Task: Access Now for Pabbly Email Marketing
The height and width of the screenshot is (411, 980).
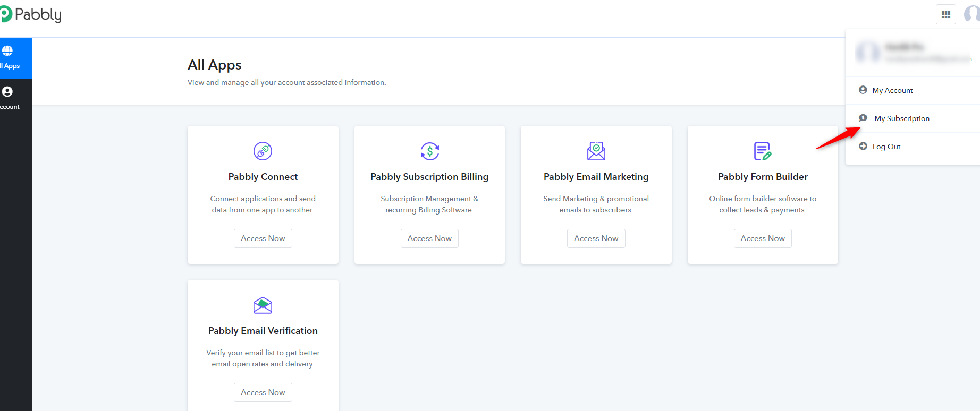Action: [x=596, y=238]
